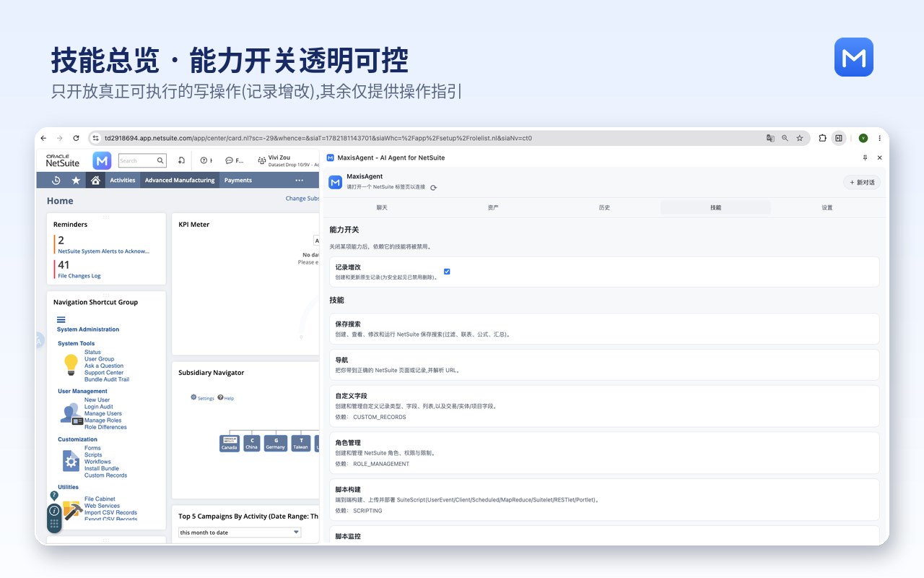Click the 保存搜索 skill card
The height and width of the screenshot is (578, 924).
[x=604, y=329]
